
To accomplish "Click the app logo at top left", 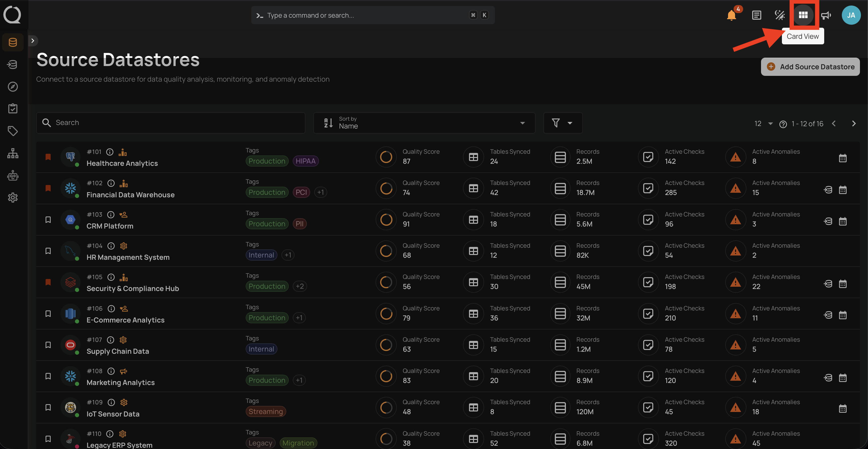I will point(12,15).
